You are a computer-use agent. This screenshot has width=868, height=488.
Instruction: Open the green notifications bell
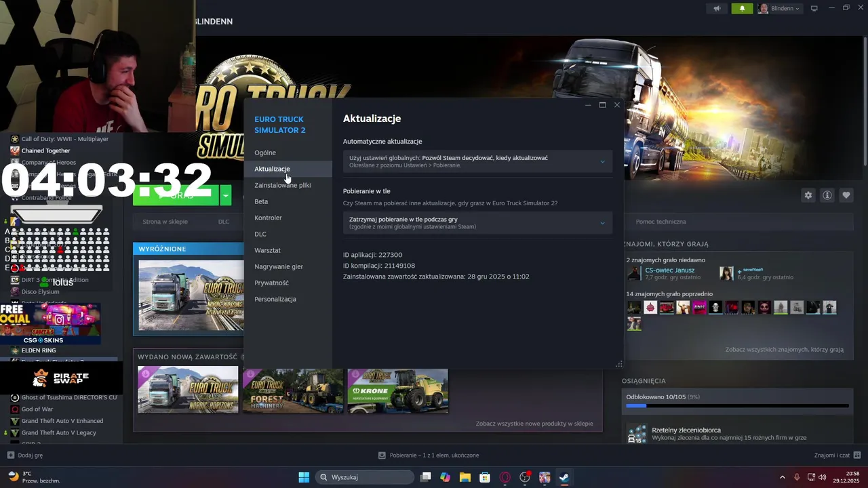point(742,9)
